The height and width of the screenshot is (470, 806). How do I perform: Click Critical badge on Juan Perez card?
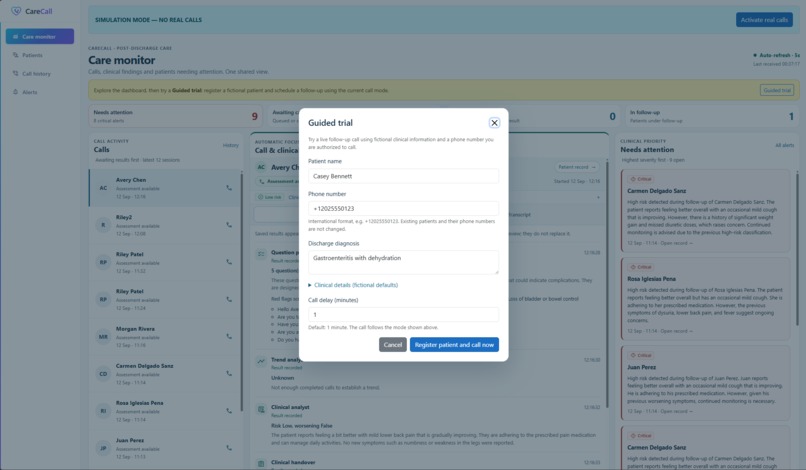pyautogui.click(x=641, y=355)
